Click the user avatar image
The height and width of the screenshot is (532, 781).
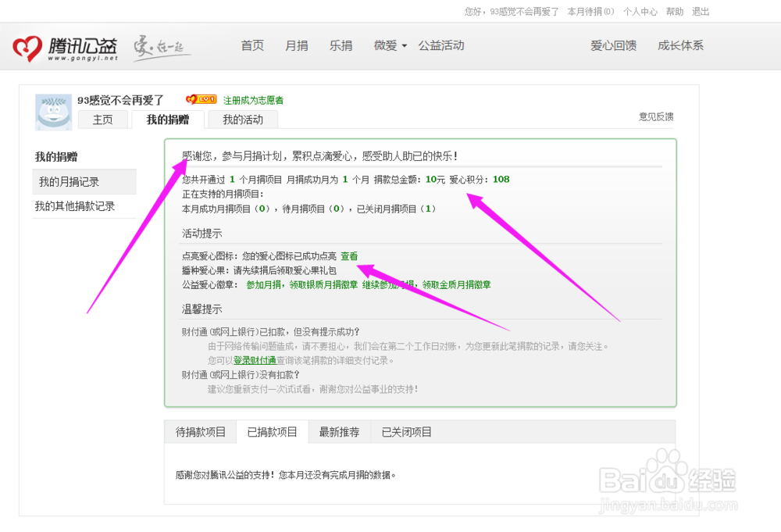click(x=52, y=112)
